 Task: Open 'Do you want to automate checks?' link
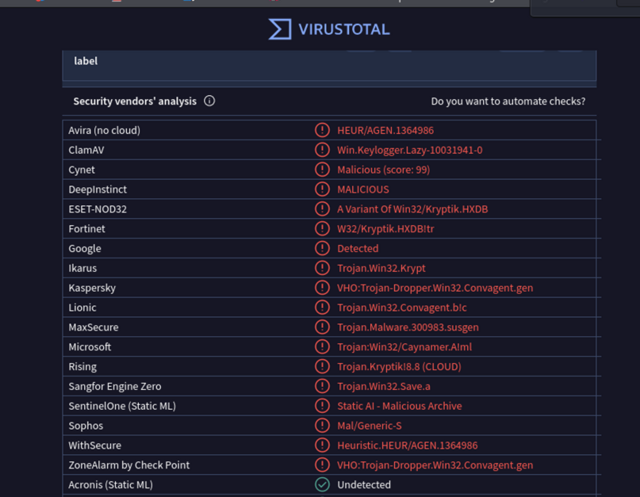(x=508, y=101)
